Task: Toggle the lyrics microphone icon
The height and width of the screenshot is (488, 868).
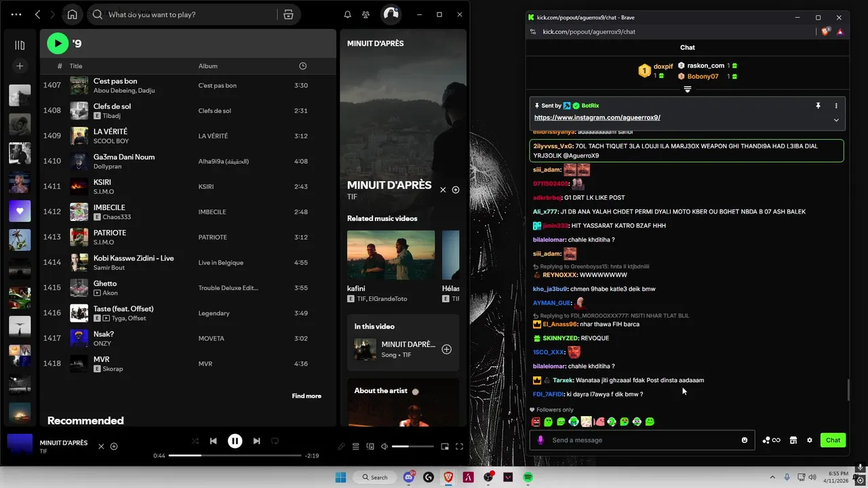Action: (x=342, y=447)
